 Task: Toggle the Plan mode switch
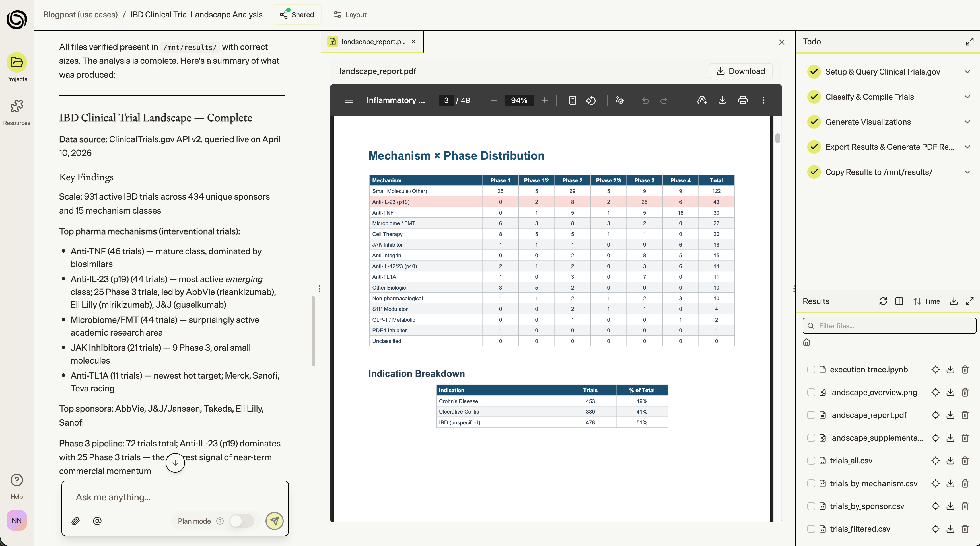(x=241, y=521)
